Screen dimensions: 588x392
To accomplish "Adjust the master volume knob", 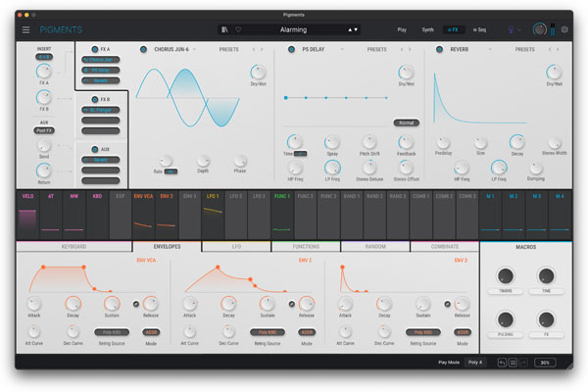I will point(539,29).
